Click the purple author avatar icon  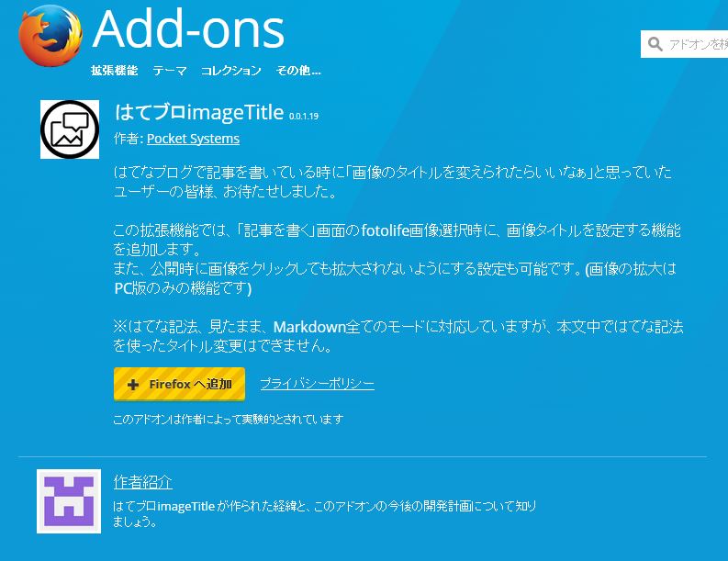69,501
